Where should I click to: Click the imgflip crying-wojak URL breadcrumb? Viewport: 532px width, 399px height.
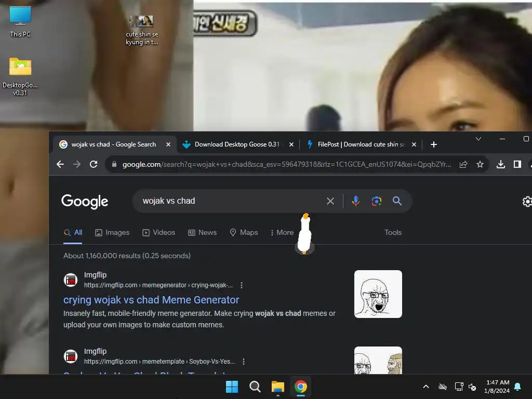[x=158, y=285]
